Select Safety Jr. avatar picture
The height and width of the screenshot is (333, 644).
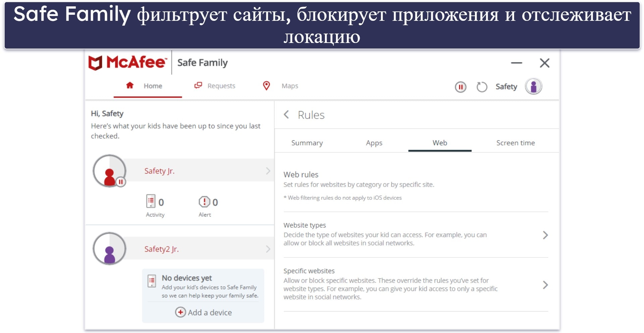(x=109, y=171)
